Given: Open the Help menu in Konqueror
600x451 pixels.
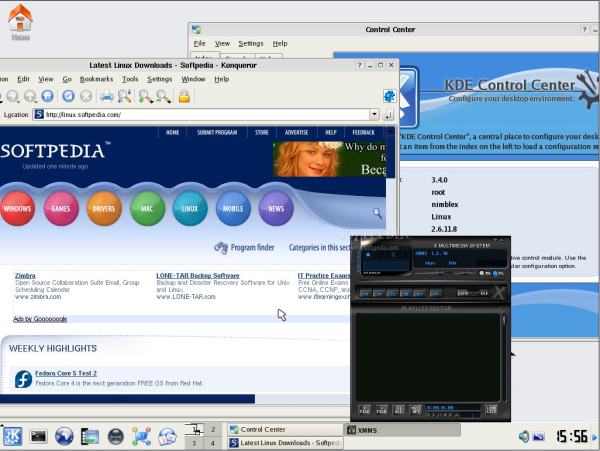Looking at the screenshot, I should pos(222,79).
